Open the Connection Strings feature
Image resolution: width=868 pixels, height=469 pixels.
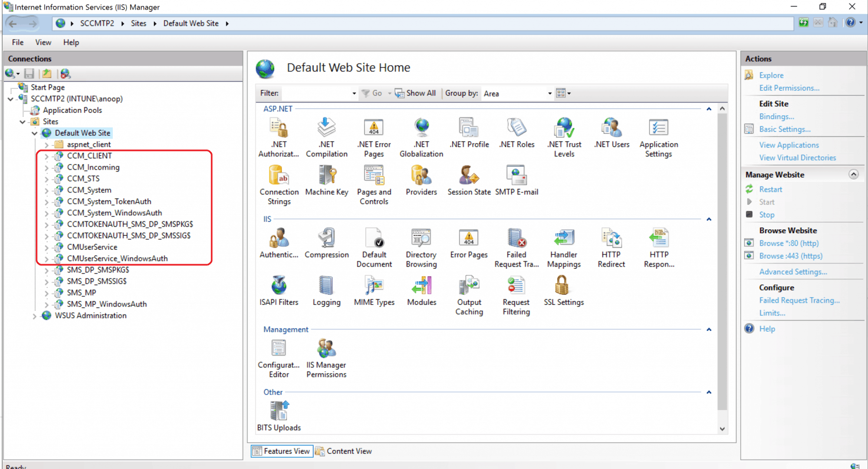(279, 185)
